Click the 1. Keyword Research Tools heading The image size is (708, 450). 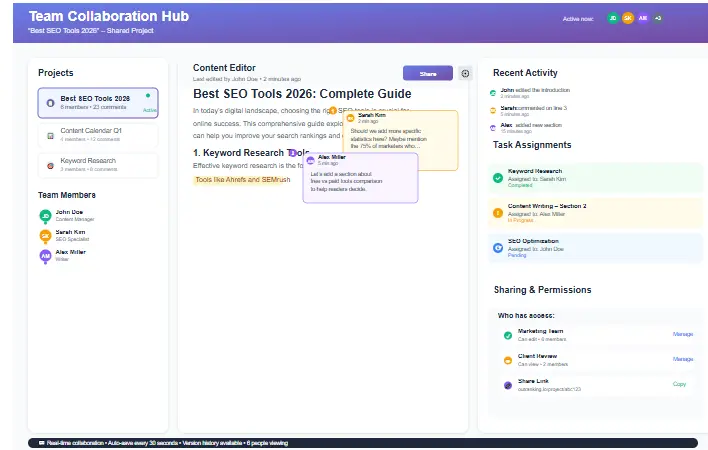pyautogui.click(x=251, y=153)
